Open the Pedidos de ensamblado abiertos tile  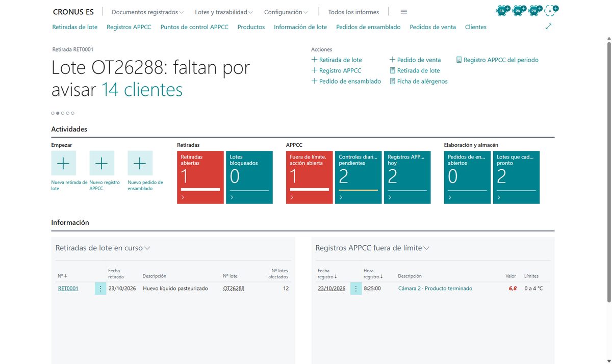(468, 177)
